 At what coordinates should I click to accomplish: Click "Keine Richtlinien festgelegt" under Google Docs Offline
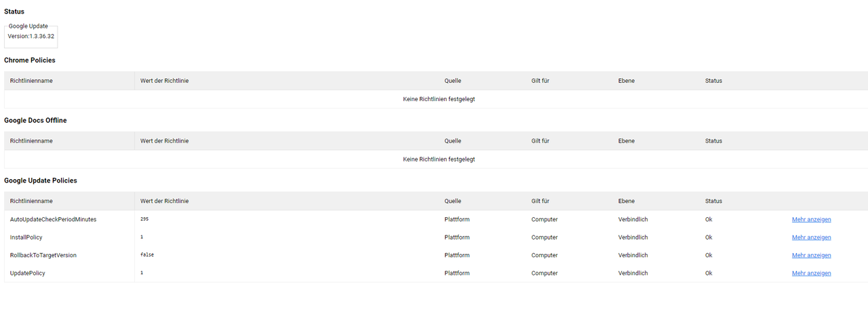439,159
